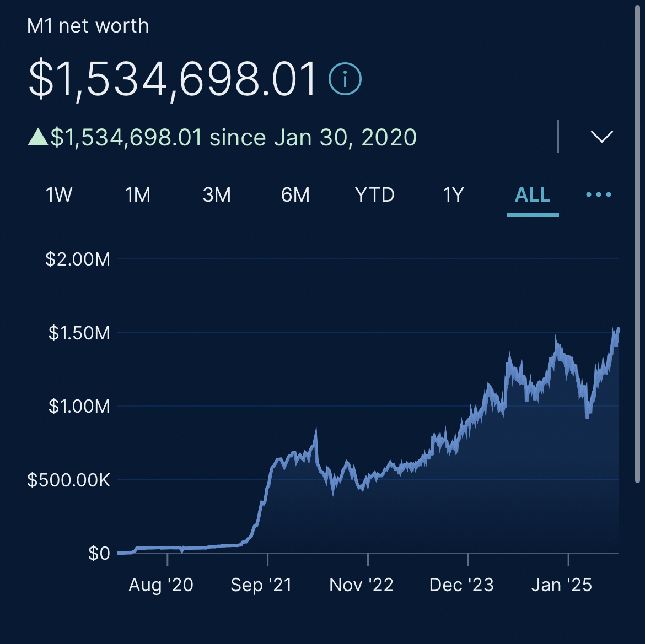Click the $1,534,698.01 net worth value

tap(173, 79)
